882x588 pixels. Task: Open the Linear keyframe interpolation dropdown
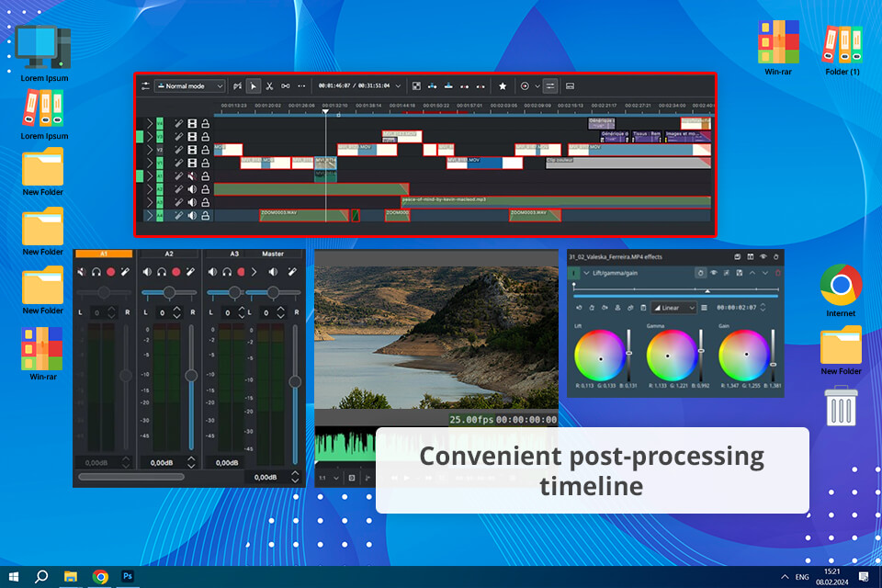click(673, 308)
